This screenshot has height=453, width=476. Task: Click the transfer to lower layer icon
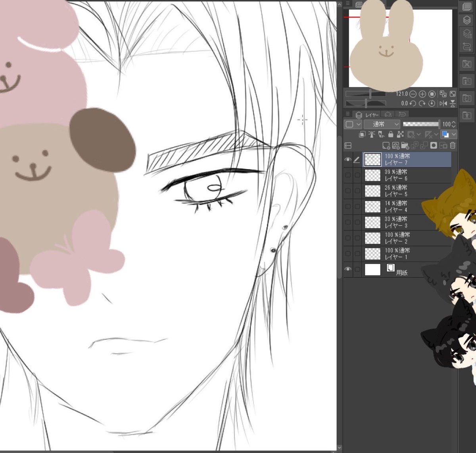pyautogui.click(x=415, y=146)
